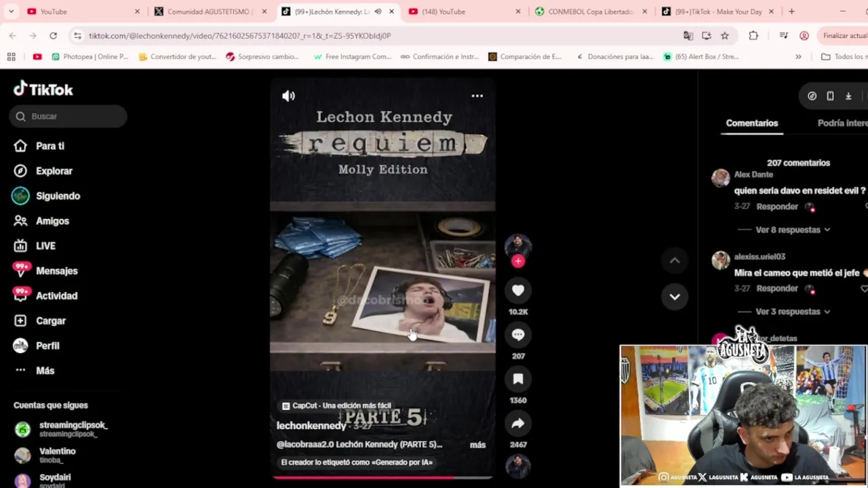The image size is (868, 488).
Task: Open the apps grid in bookmarks bar
Action: point(11,57)
